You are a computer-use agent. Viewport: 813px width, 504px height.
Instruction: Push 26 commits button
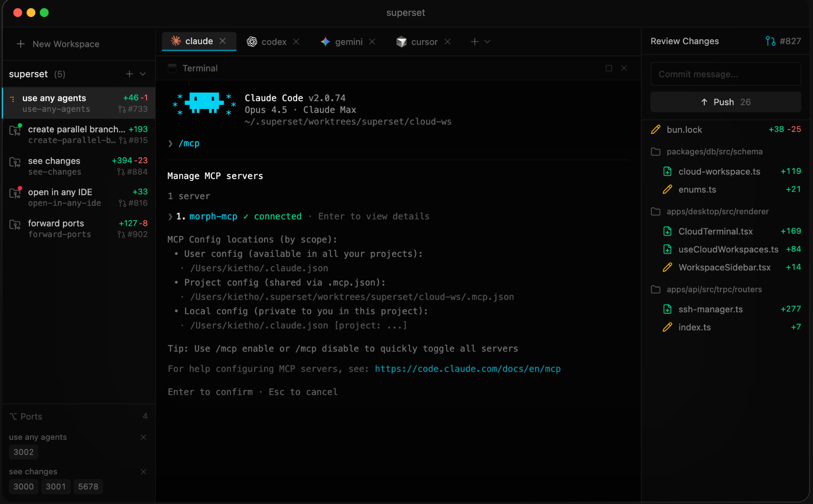click(726, 102)
